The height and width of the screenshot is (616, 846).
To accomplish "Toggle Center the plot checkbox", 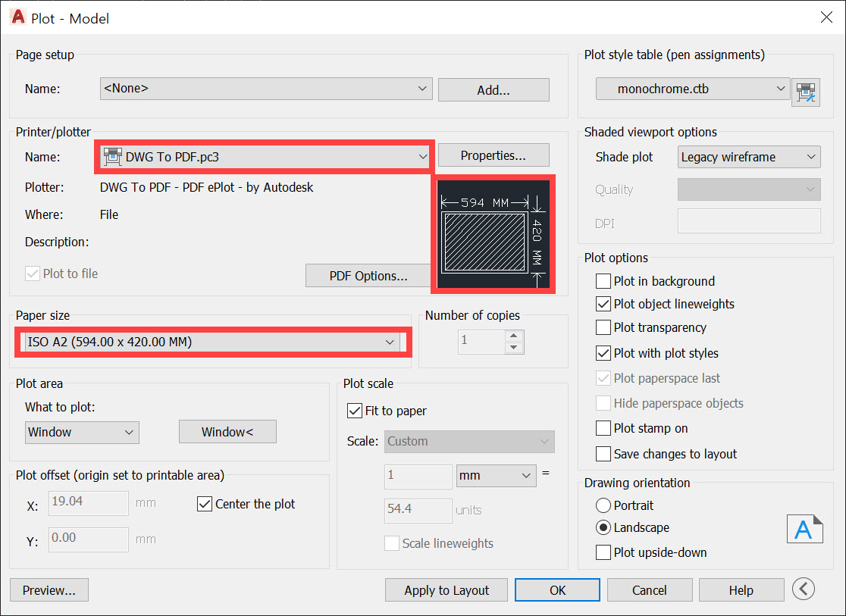I will 205,504.
